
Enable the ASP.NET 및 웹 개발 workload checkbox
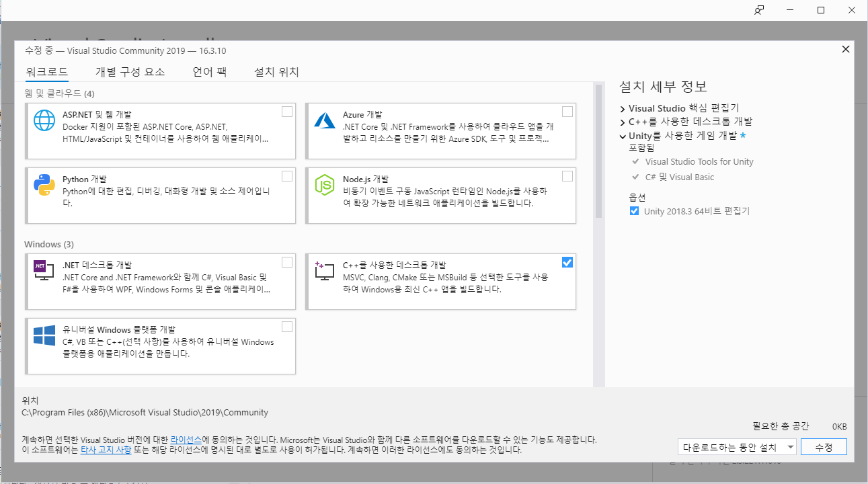(x=287, y=112)
